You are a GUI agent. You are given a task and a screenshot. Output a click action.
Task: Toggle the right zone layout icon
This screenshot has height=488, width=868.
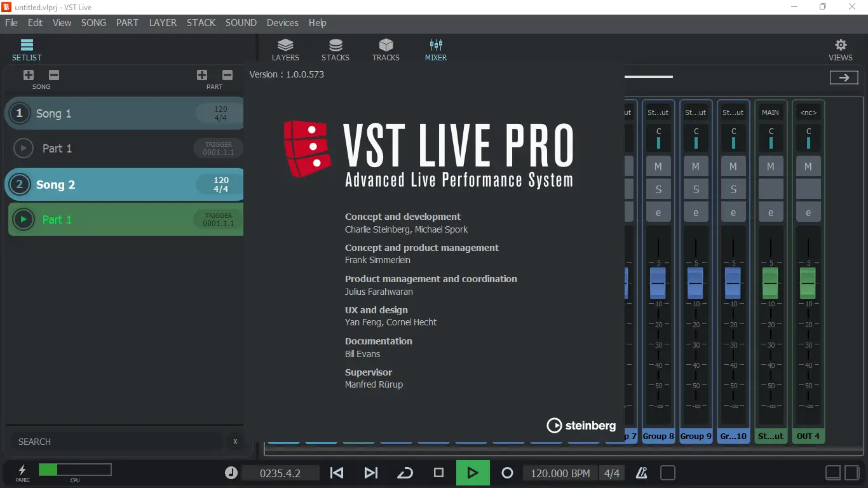click(852, 473)
